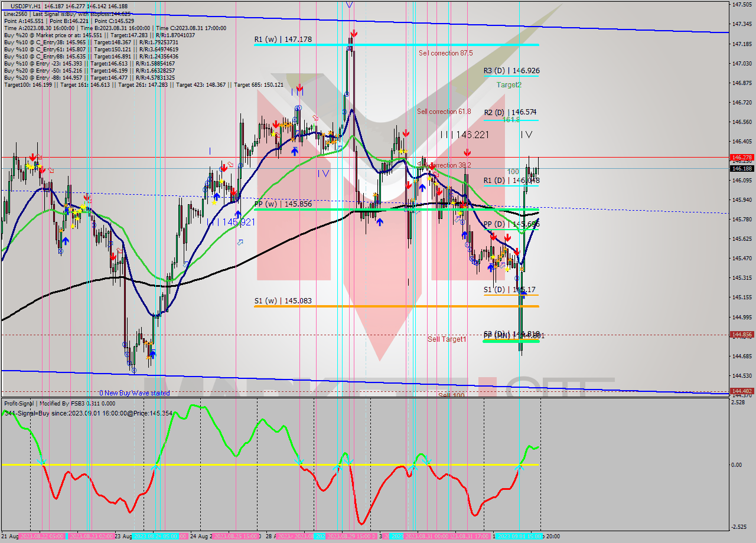Click the current price 146.188 label on the price axis

click(x=741, y=169)
